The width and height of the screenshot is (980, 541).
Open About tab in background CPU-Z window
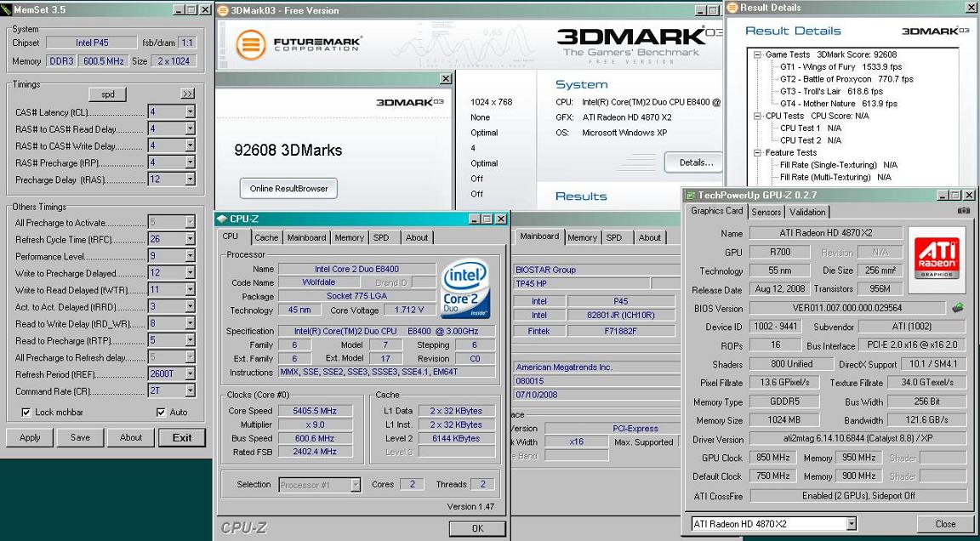649,237
